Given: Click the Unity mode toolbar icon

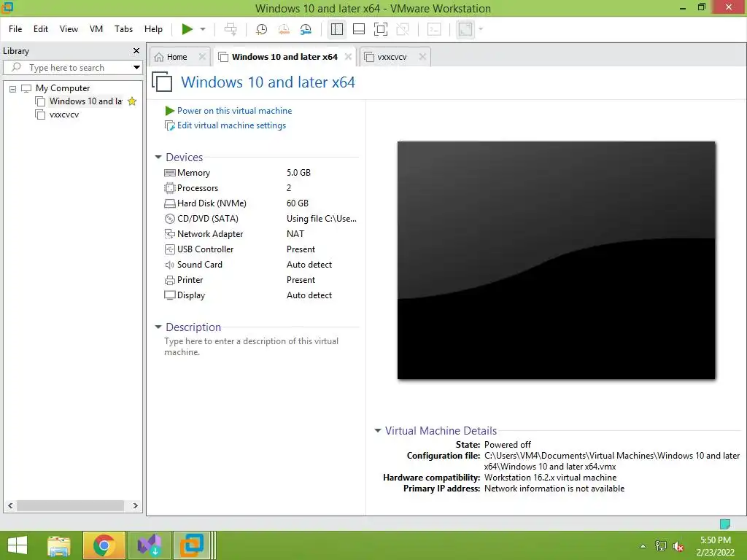Looking at the screenshot, I should 403,29.
